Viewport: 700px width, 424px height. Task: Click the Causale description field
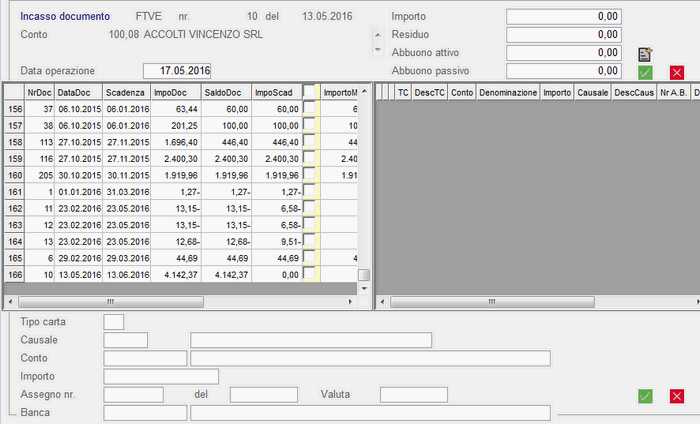coord(311,340)
